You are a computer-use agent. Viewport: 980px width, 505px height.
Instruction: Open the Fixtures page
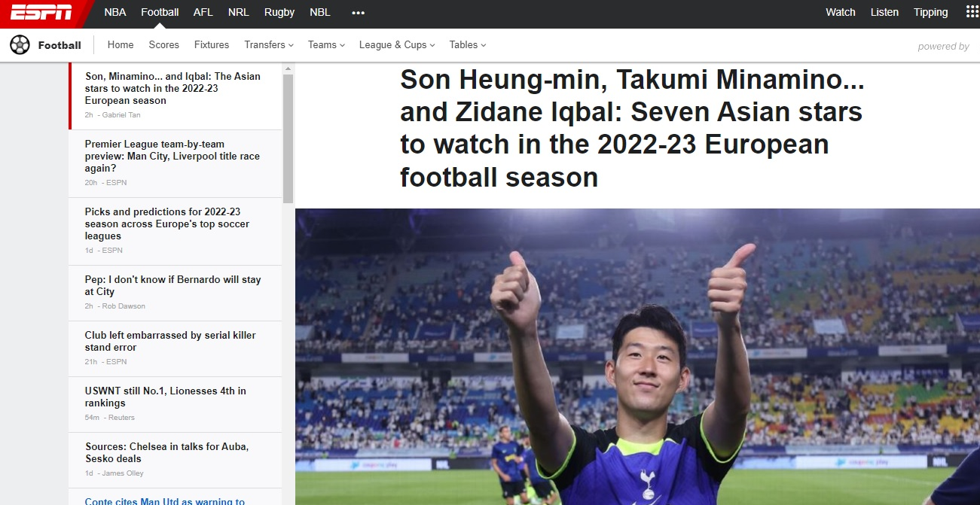click(212, 45)
